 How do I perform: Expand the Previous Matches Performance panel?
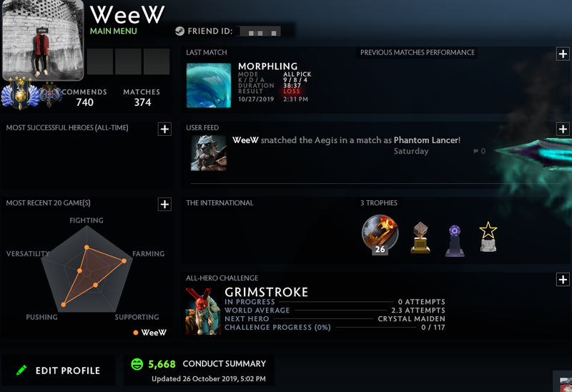(563, 54)
